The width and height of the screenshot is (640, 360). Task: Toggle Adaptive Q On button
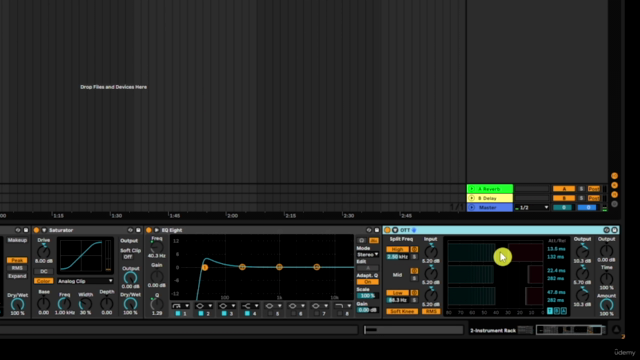(367, 282)
